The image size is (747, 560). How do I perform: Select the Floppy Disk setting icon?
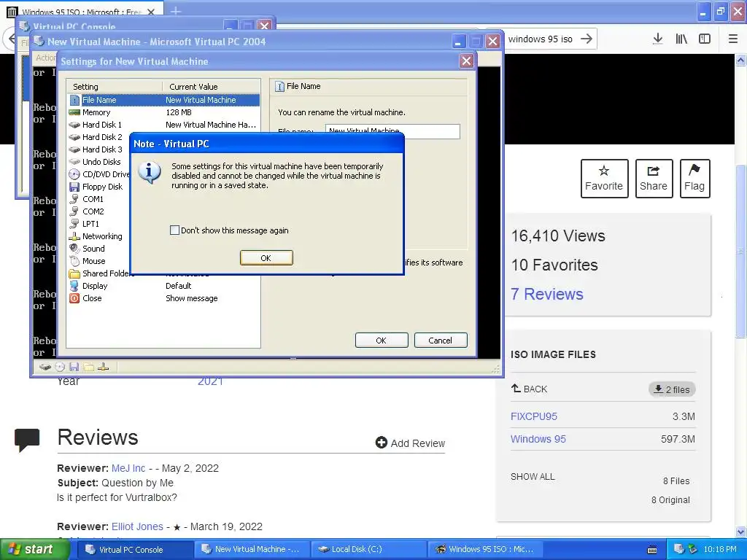pos(74,187)
